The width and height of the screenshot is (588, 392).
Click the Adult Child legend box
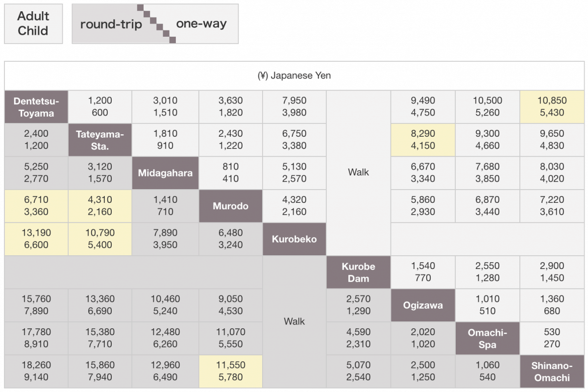point(33,24)
